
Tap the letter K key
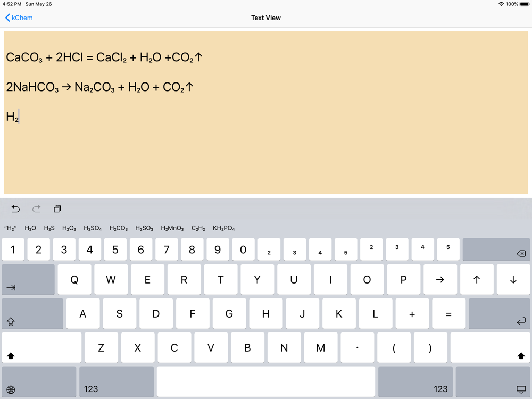tap(338, 313)
